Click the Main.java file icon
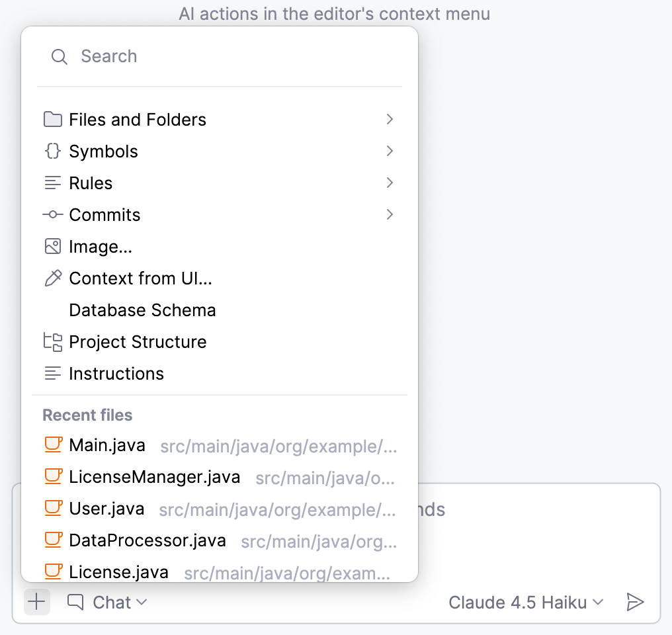This screenshot has height=635, width=672. [53, 445]
